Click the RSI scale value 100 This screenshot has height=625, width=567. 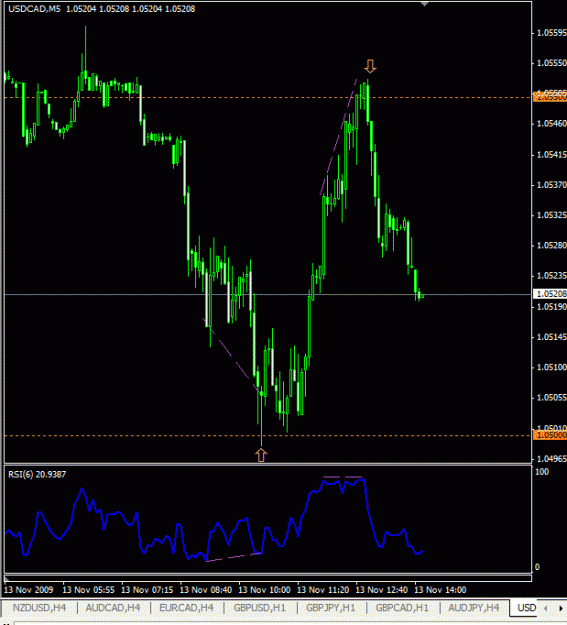click(542, 472)
